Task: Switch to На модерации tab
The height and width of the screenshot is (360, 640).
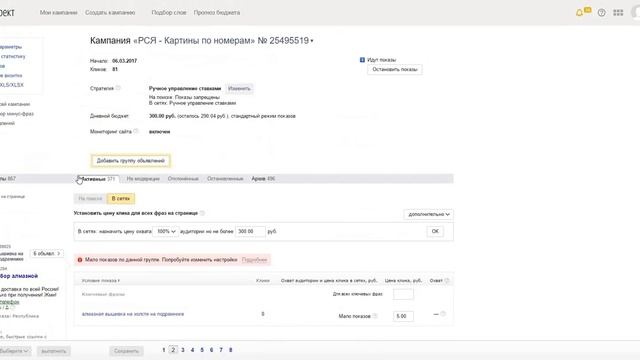Action: click(143, 179)
